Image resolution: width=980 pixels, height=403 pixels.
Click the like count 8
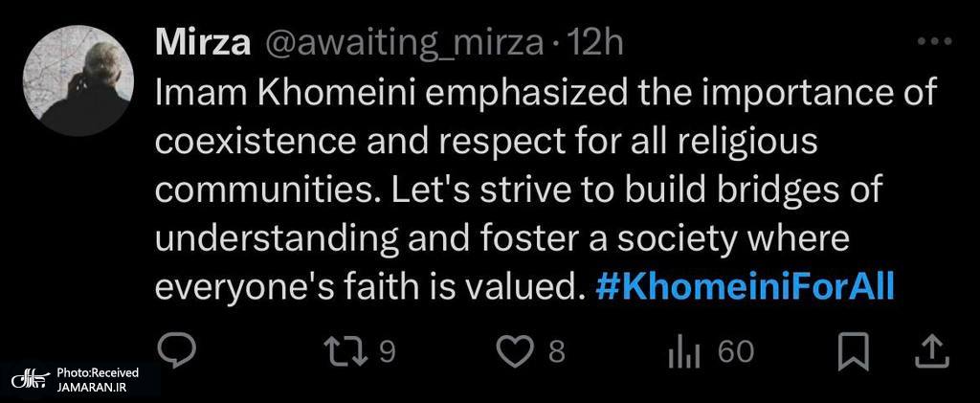click(x=556, y=352)
